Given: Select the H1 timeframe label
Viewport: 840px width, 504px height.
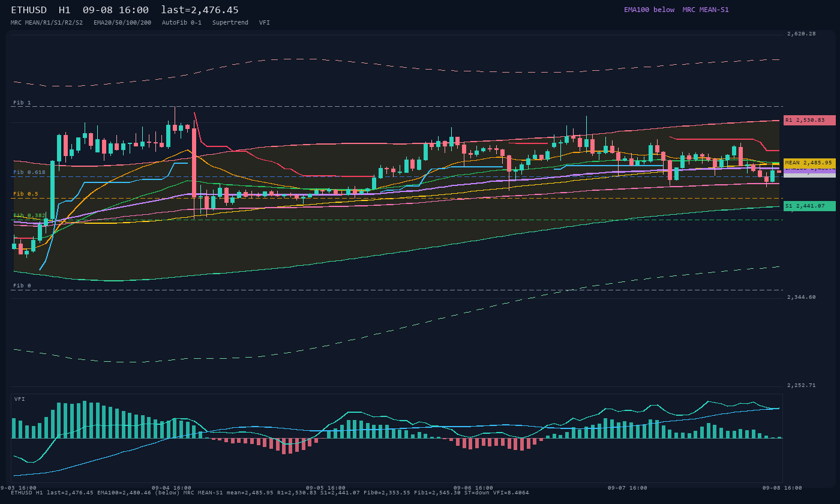Looking at the screenshot, I should (65, 10).
